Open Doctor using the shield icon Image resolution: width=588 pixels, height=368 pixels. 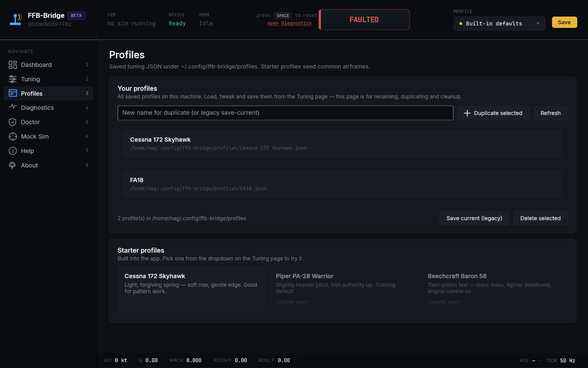[13, 122]
